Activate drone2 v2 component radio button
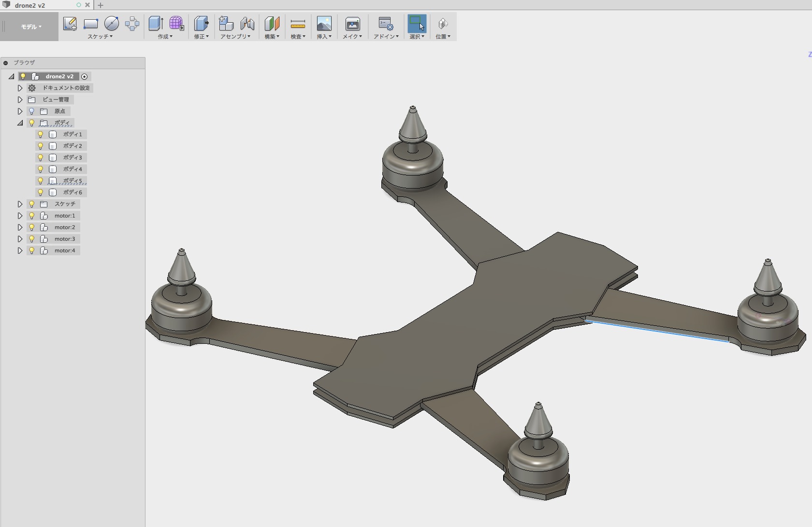Screen dimensions: 812x527 [x=85, y=76]
